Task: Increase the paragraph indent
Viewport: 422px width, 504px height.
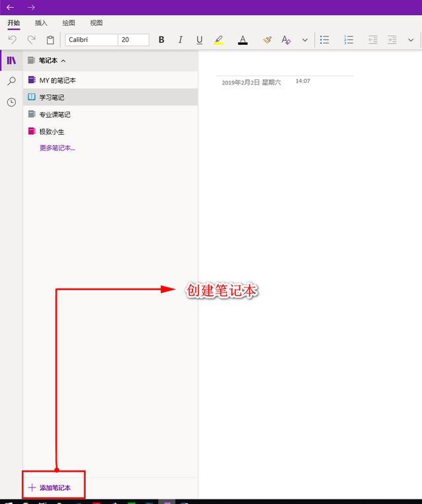Action: coord(392,40)
